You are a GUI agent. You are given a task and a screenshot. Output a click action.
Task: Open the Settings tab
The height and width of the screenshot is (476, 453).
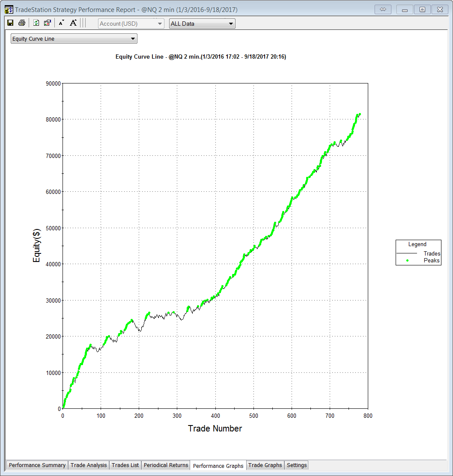297,465
